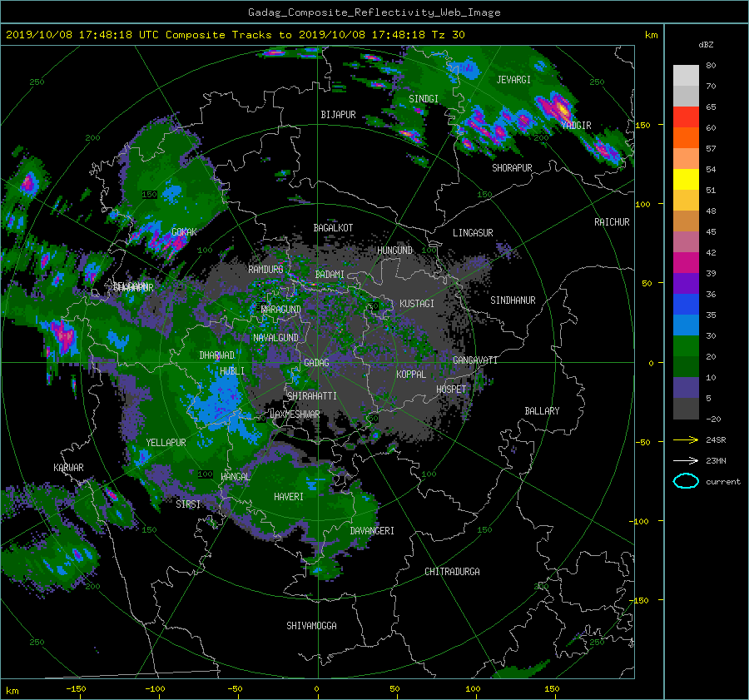The image size is (749, 700).
Task: Click the HOSPET city label
Action: point(451,390)
